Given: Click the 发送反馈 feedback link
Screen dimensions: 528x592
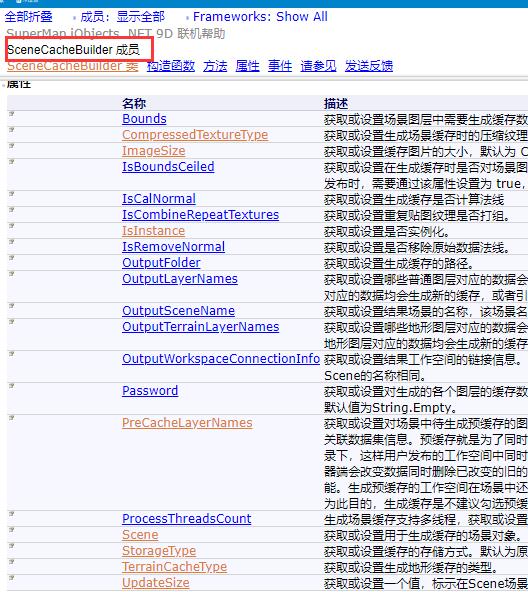Looking at the screenshot, I should coord(369,66).
